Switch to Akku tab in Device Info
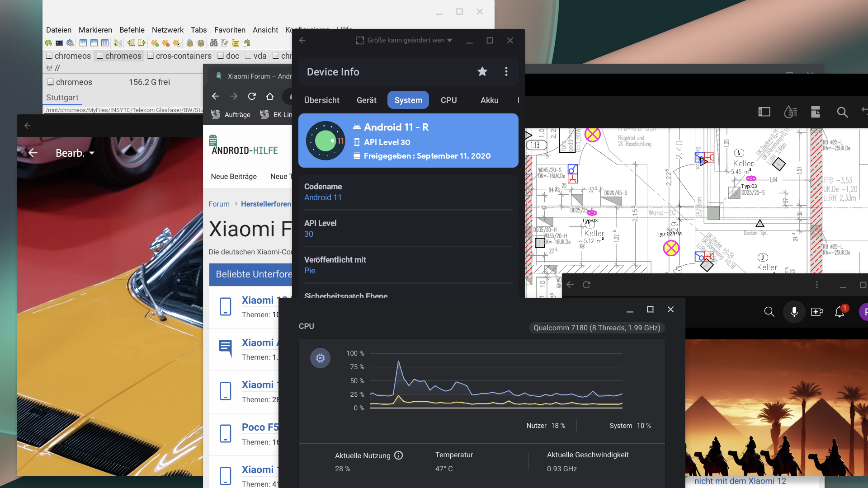Screen dimensions: 868x488 click(490, 100)
